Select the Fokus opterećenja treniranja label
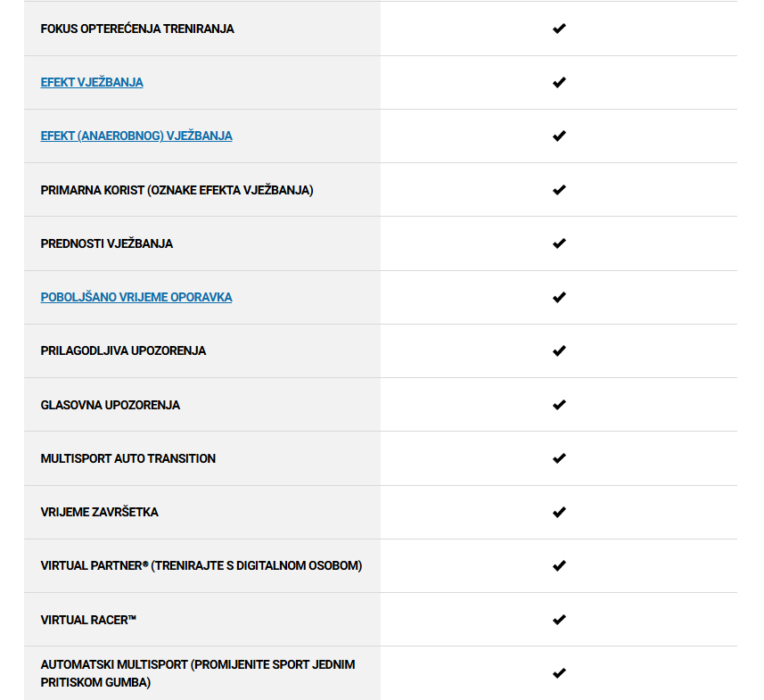Screen dimensions: 764x700 pos(137,29)
